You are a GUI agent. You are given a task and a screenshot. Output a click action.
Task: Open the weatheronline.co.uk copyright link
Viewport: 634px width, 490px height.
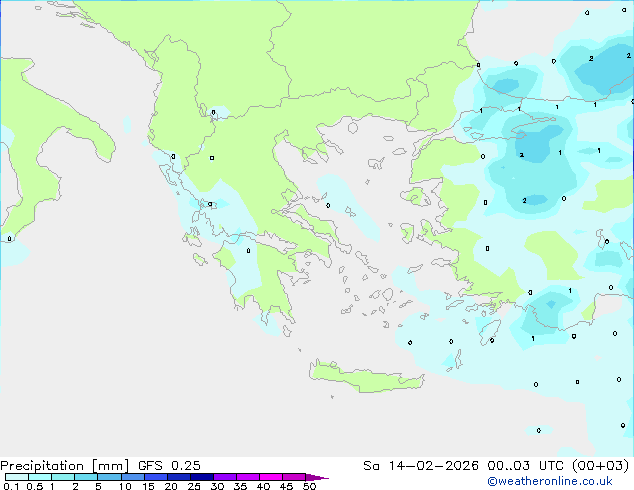point(550,481)
